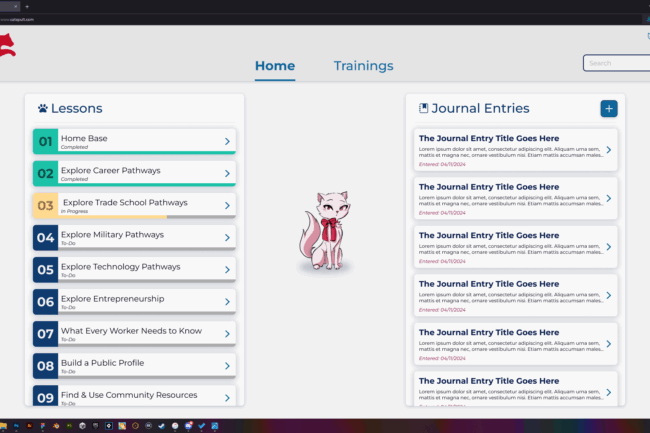Click the journal icon beside Journal Entries
The width and height of the screenshot is (650, 433).
423,108
